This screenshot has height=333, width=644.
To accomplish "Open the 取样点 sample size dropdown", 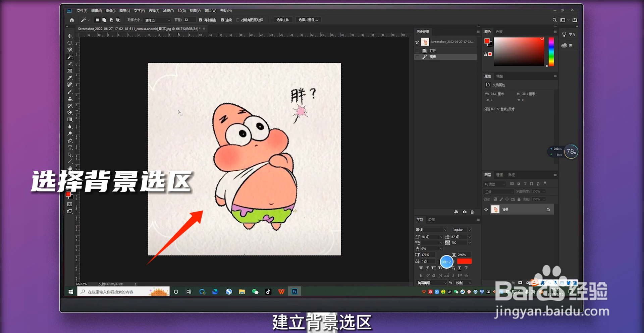I will pyautogui.click(x=157, y=20).
